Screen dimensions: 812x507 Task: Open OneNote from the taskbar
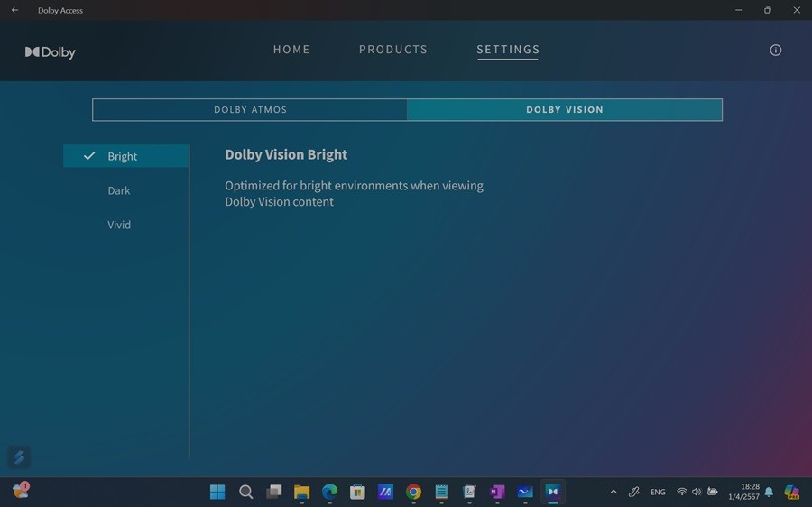[x=497, y=492]
